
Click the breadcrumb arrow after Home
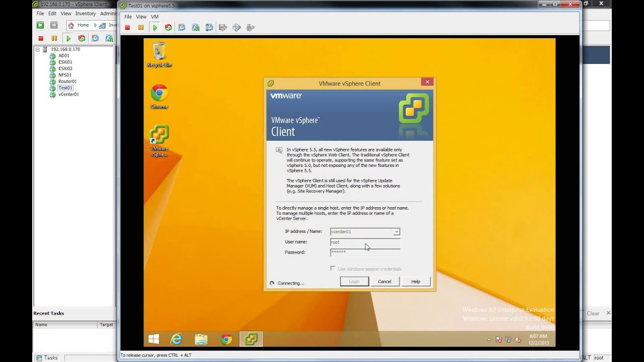click(x=95, y=25)
